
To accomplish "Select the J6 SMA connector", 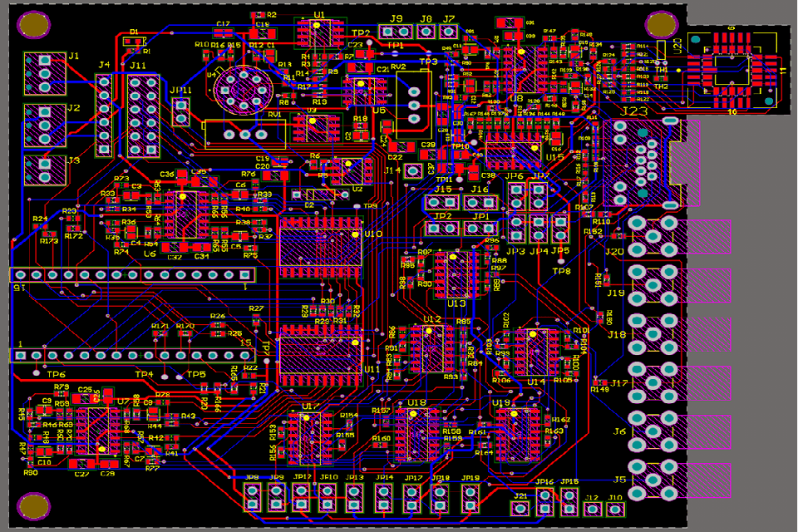I will [x=653, y=431].
